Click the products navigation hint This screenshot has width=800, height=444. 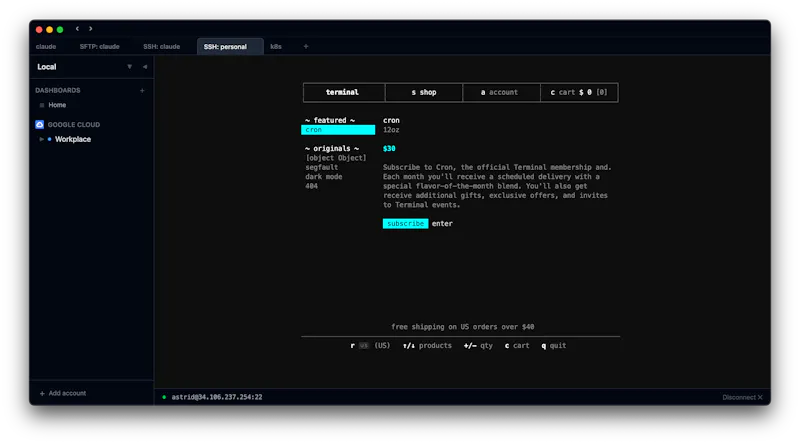pyautogui.click(x=428, y=346)
